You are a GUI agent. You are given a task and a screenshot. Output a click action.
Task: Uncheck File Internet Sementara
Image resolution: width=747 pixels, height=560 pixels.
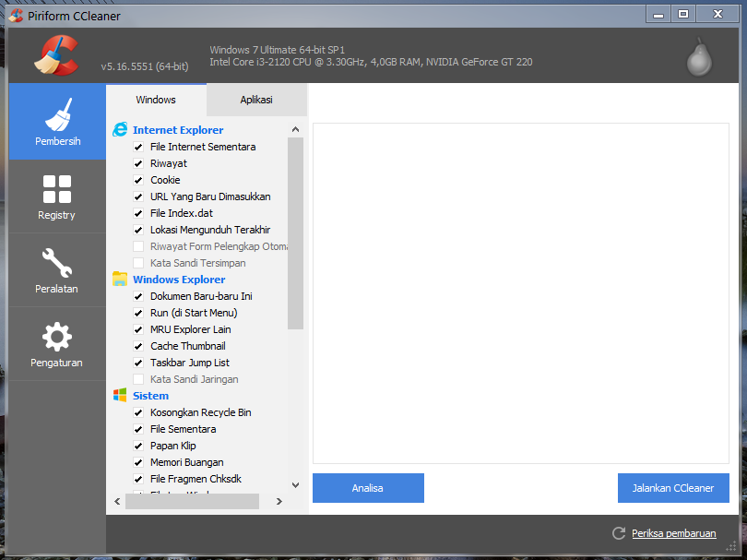(x=138, y=147)
